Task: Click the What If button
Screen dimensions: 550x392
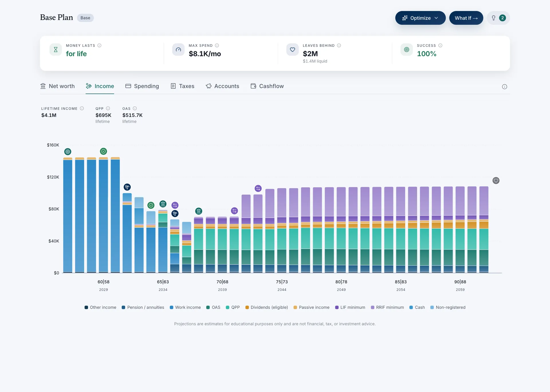Action: pyautogui.click(x=466, y=18)
